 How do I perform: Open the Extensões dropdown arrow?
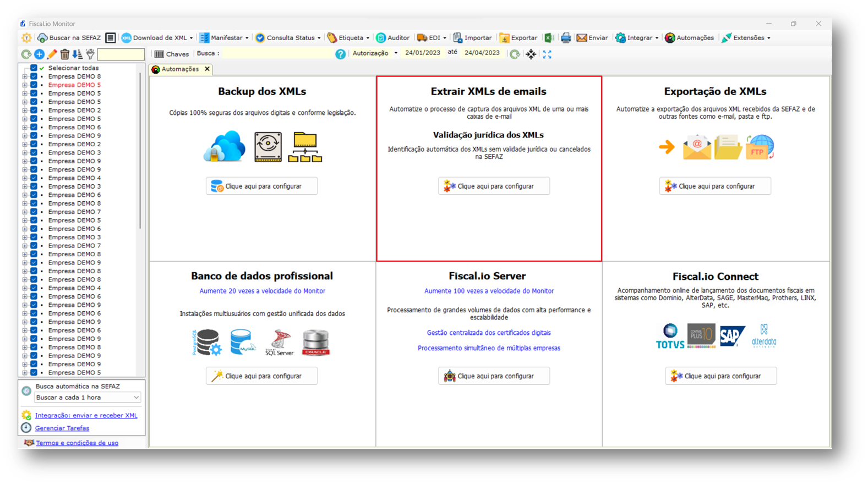click(x=768, y=38)
